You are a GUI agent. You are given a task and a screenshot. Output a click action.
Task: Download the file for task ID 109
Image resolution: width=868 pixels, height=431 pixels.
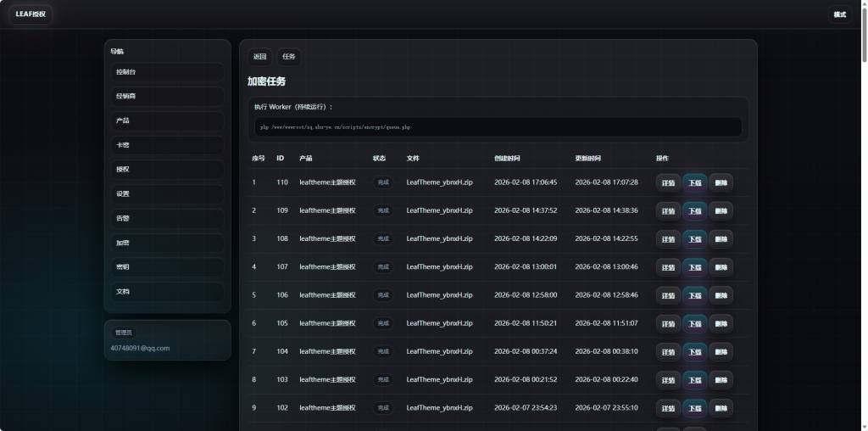click(x=694, y=210)
